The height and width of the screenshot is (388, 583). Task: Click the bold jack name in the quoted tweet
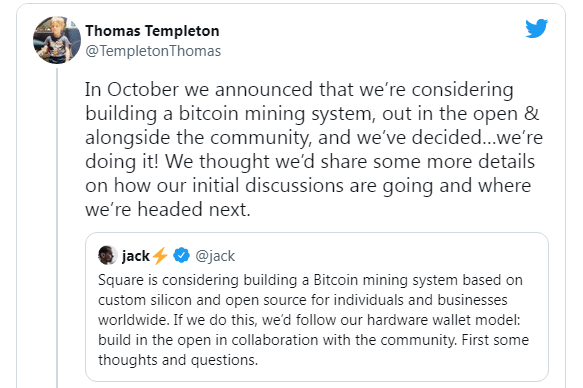click(x=136, y=256)
